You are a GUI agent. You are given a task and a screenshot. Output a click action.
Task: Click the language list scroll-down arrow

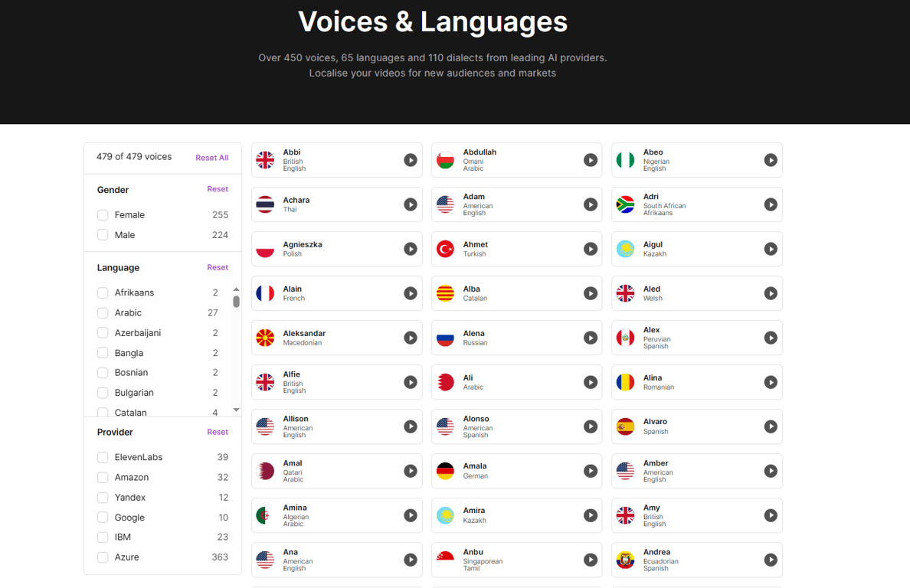[x=236, y=410]
